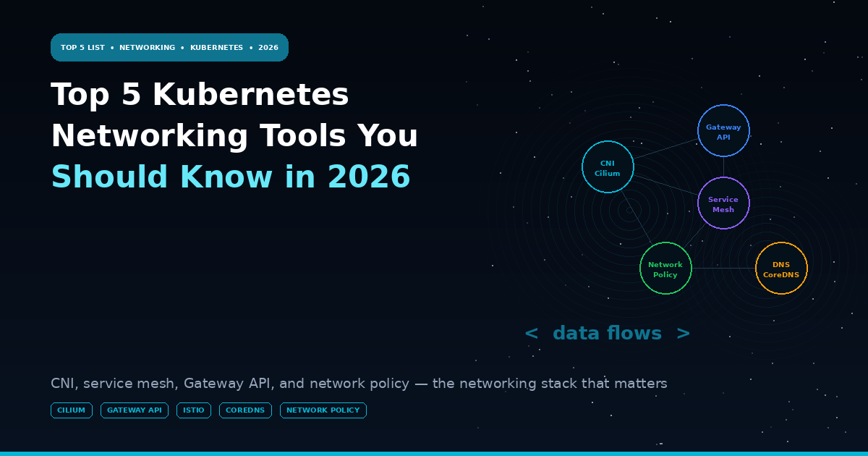Click the CNI Cilium node circle

pyautogui.click(x=608, y=167)
